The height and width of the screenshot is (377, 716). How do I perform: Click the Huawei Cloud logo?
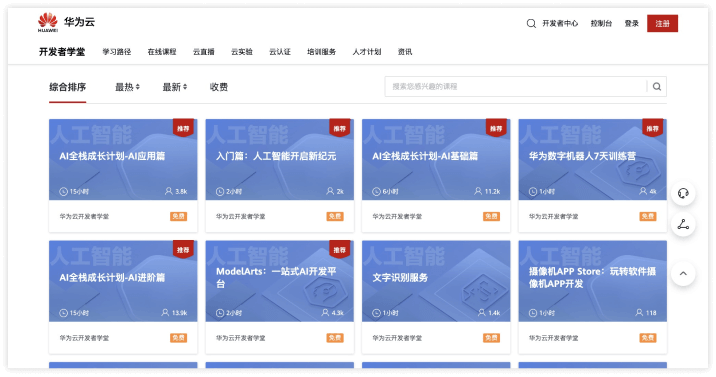click(48, 22)
